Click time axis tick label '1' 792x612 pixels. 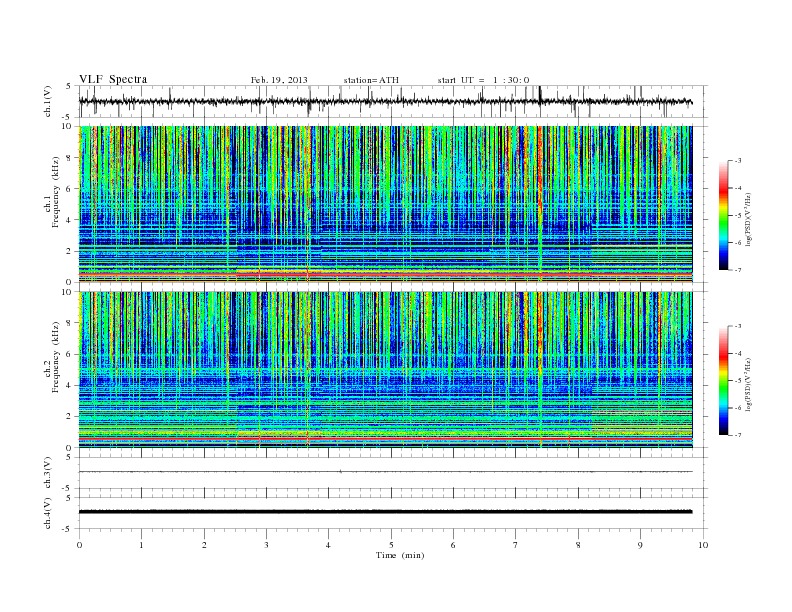(141, 545)
